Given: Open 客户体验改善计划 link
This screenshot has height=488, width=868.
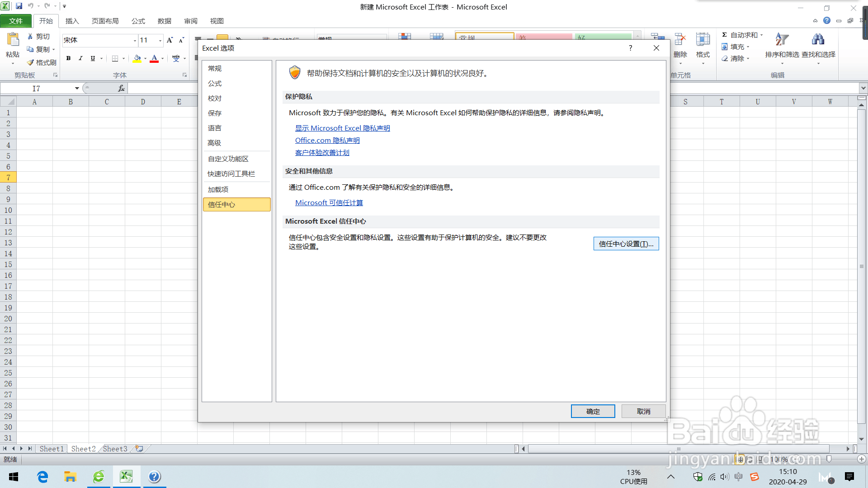Looking at the screenshot, I should coord(322,153).
